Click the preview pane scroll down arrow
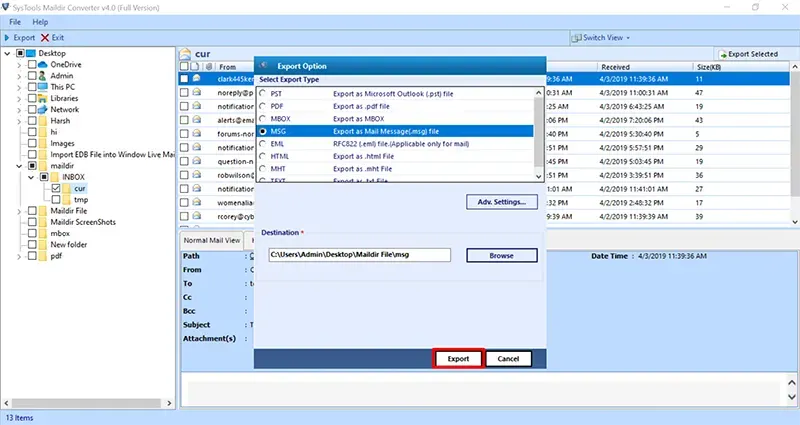The width and height of the screenshot is (800, 425). (x=792, y=396)
